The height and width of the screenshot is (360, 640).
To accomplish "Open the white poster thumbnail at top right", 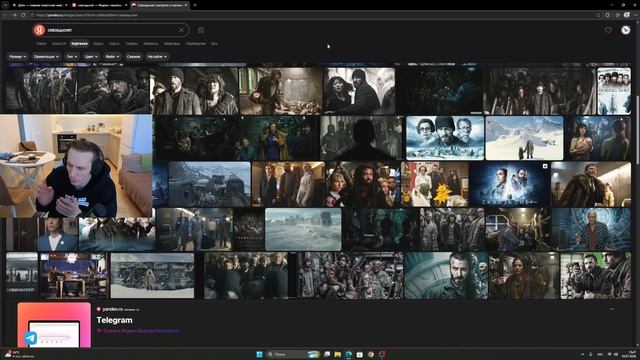I will (x=614, y=91).
